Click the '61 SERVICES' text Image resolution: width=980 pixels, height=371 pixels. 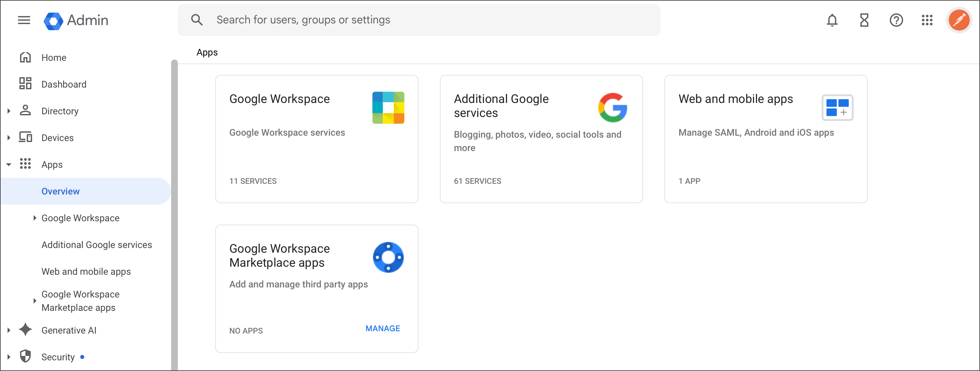[x=477, y=181]
